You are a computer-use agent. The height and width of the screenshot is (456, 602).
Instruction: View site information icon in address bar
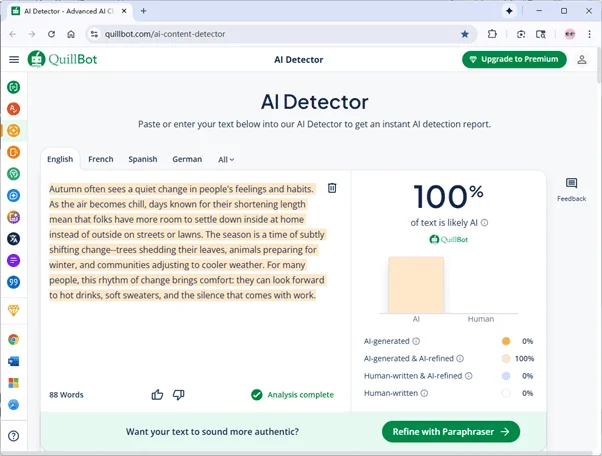click(94, 34)
